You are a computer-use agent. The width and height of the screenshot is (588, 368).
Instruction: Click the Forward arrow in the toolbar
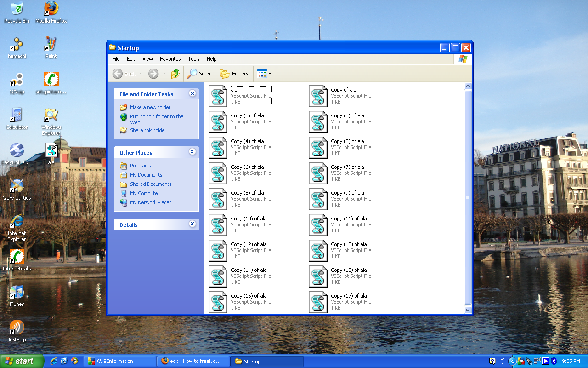[153, 74]
